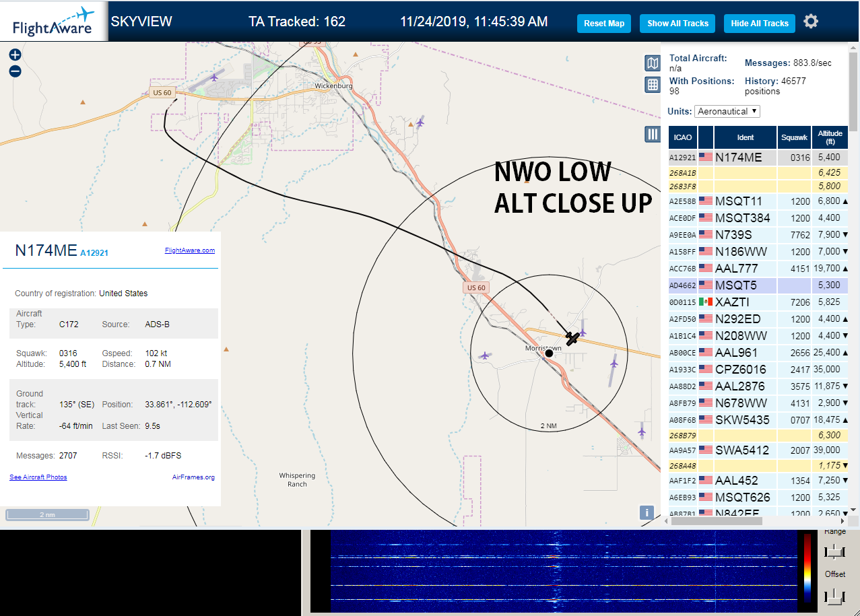This screenshot has height=616, width=860.
Task: Adjust the Range slider
Action: click(x=834, y=552)
